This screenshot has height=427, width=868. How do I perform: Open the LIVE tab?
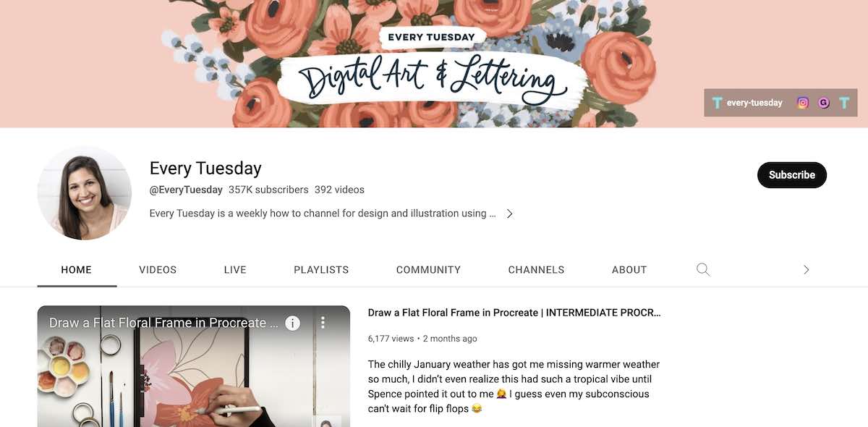coord(235,270)
